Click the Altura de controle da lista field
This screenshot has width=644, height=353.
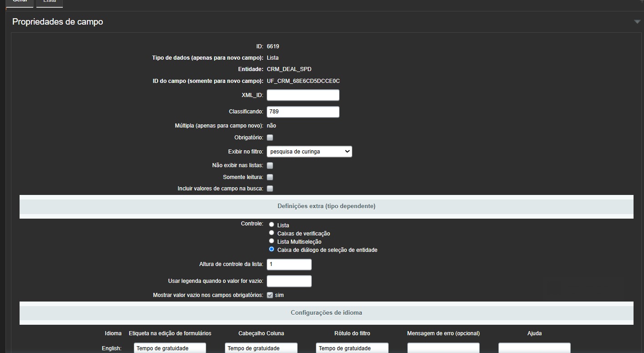click(289, 265)
